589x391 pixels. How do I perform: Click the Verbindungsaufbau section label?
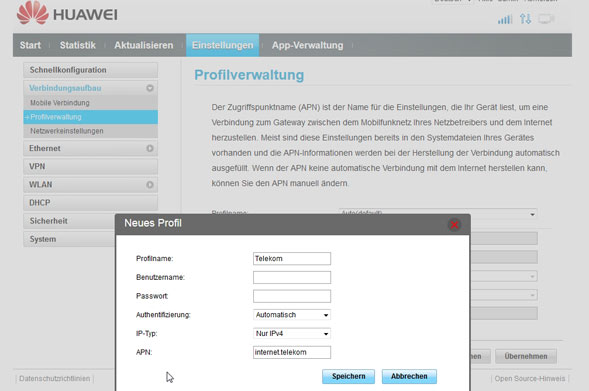point(65,88)
